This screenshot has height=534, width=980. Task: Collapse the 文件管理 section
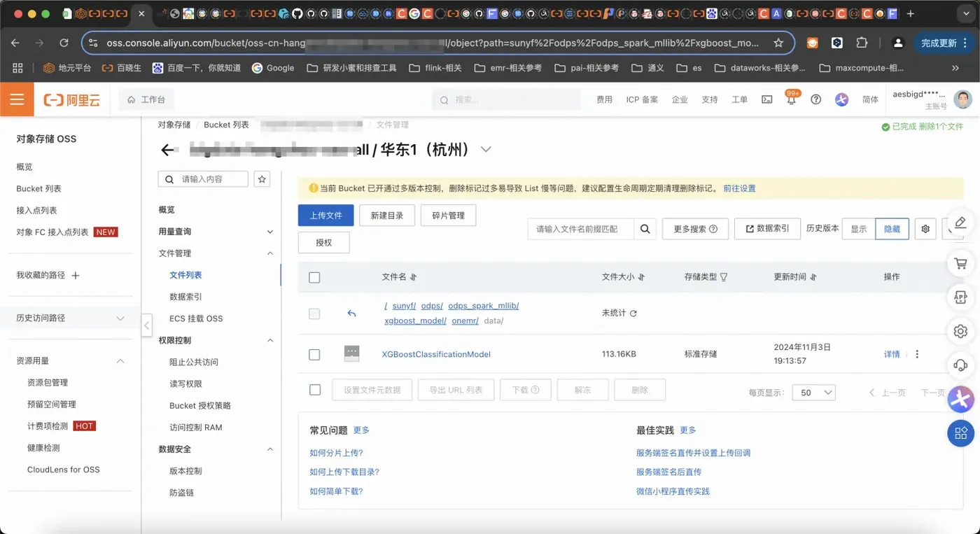click(x=270, y=253)
